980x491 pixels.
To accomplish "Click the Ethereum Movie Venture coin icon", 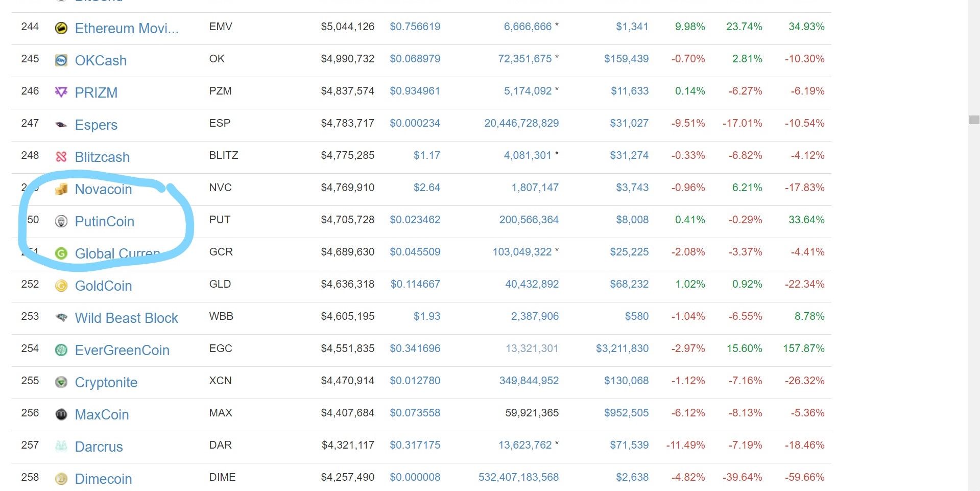I will click(x=61, y=28).
